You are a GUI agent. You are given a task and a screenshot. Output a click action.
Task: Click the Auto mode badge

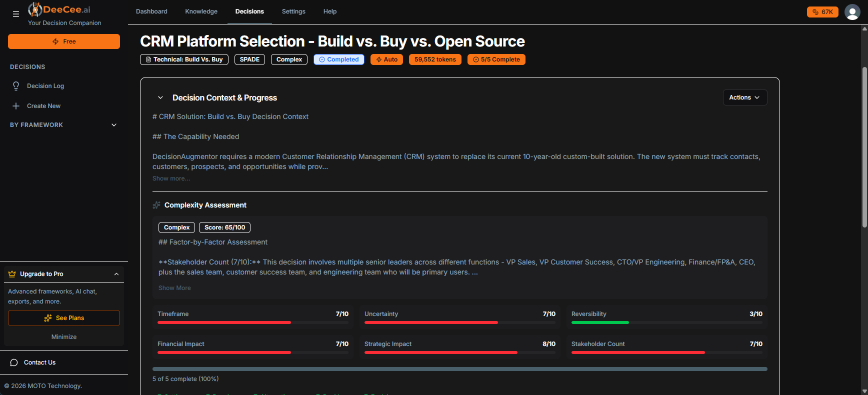[386, 59]
